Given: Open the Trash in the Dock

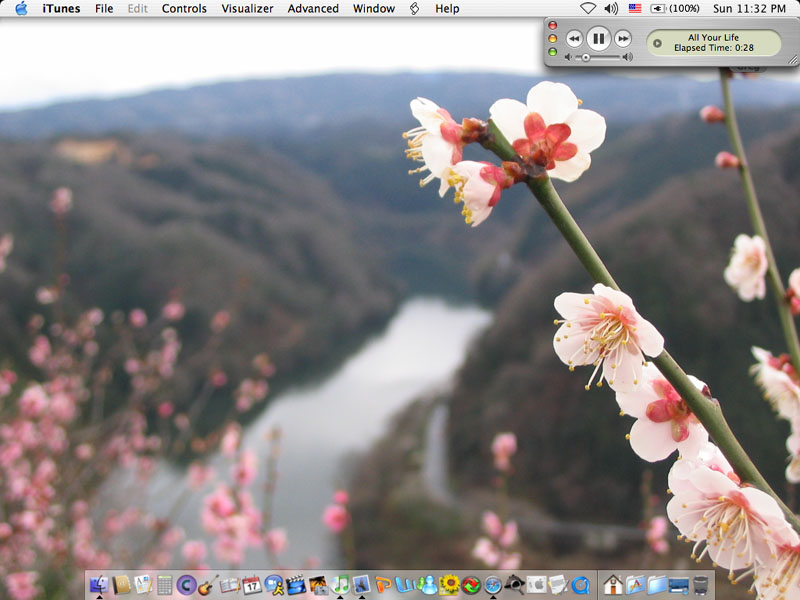Looking at the screenshot, I should point(701,585).
